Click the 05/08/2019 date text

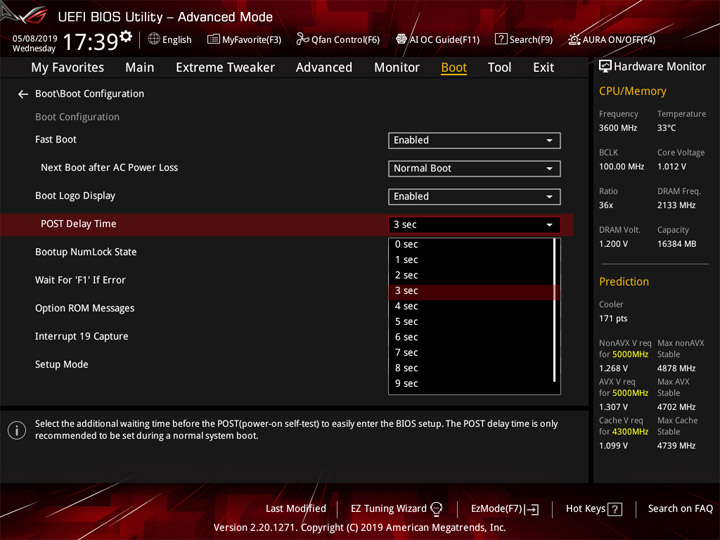click(34, 38)
